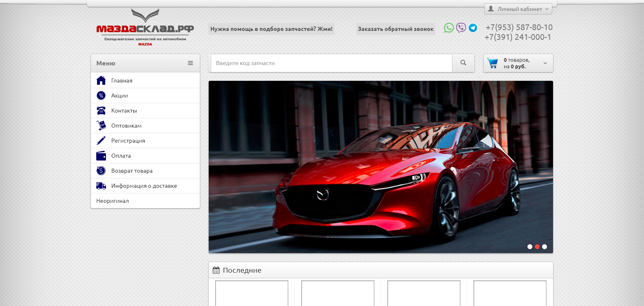The height and width of the screenshot is (306, 644).
Task: Click the percent icon beside Акции
Action: click(x=101, y=95)
